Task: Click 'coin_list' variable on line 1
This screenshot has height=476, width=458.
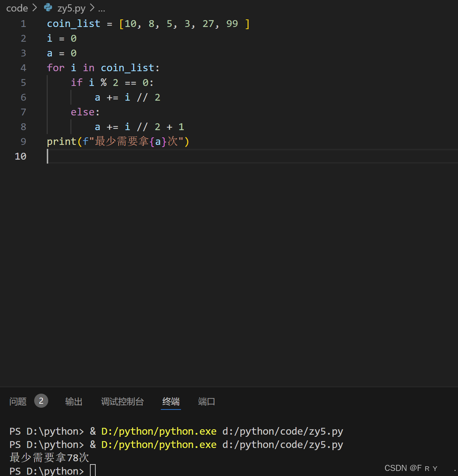Action: [74, 24]
